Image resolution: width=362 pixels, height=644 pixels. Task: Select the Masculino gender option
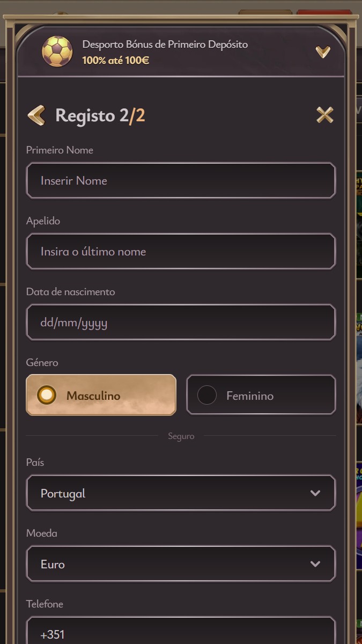click(101, 396)
